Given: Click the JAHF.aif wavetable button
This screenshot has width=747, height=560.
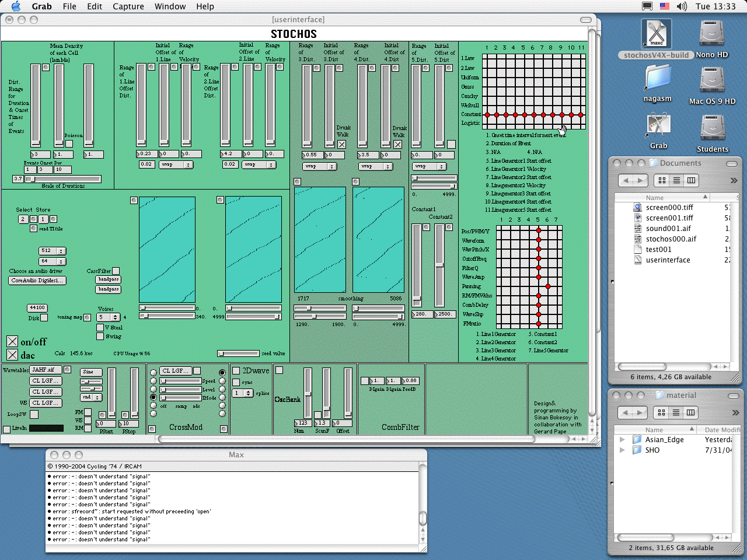Looking at the screenshot, I should pos(46,370).
